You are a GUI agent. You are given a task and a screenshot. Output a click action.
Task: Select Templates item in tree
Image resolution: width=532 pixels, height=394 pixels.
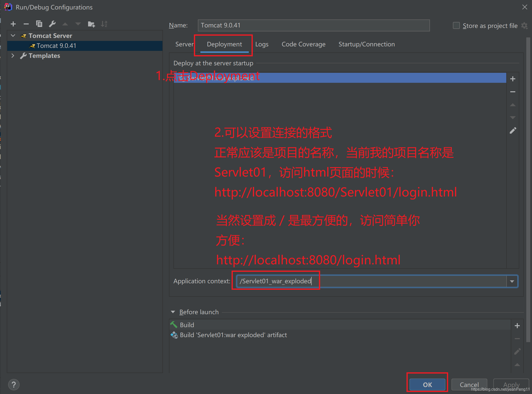click(x=85, y=56)
